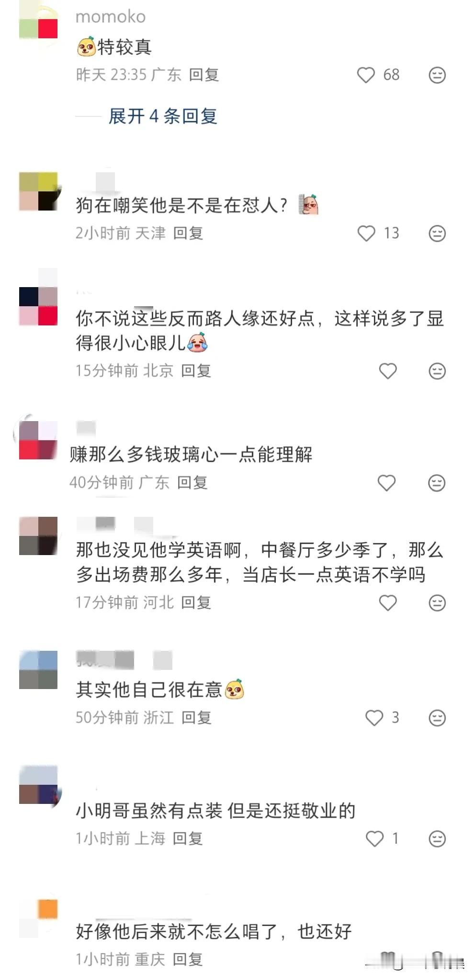Like momoko's comment with 68 likes
Screen dimensions: 475x980
pos(366,75)
